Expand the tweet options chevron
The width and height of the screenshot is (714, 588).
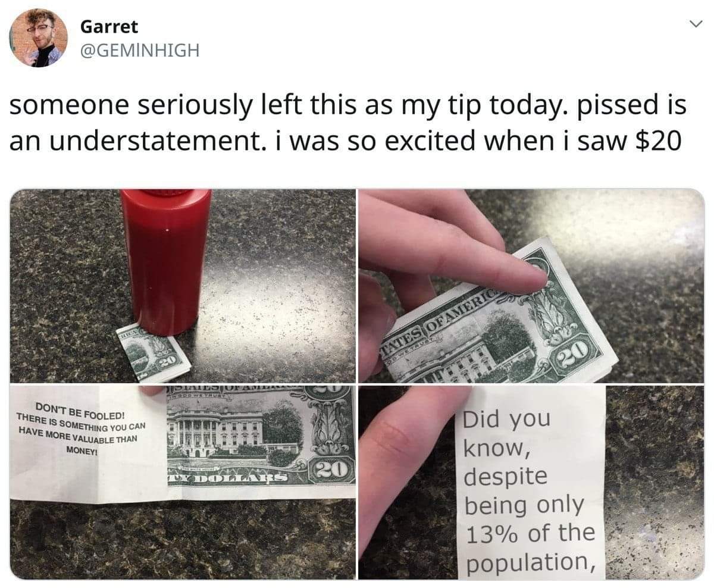coord(693,25)
